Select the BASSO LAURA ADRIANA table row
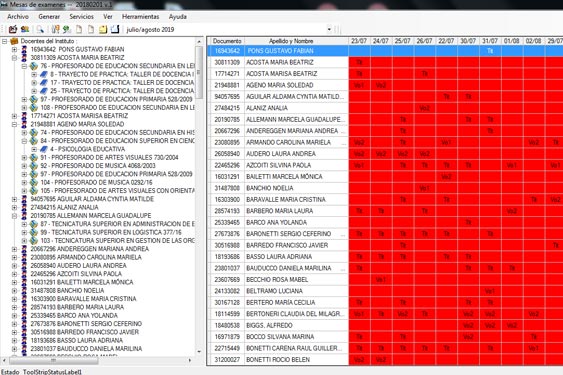 click(x=385, y=256)
